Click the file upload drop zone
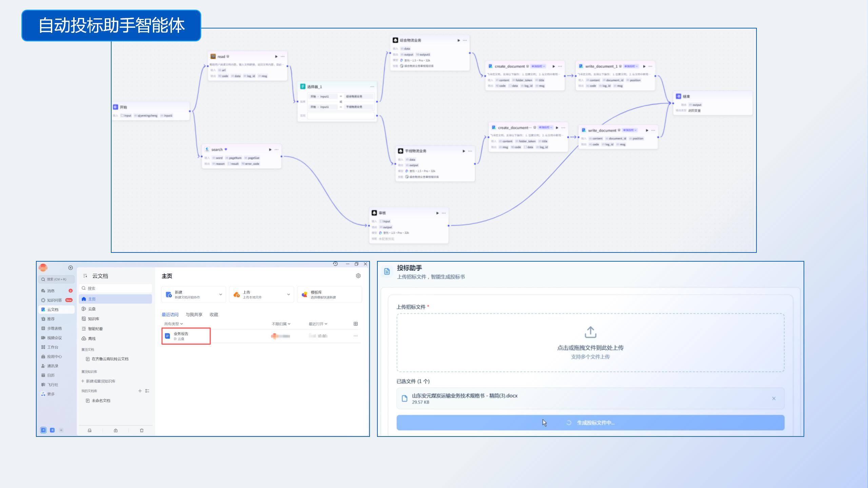The image size is (868, 488). (590, 342)
